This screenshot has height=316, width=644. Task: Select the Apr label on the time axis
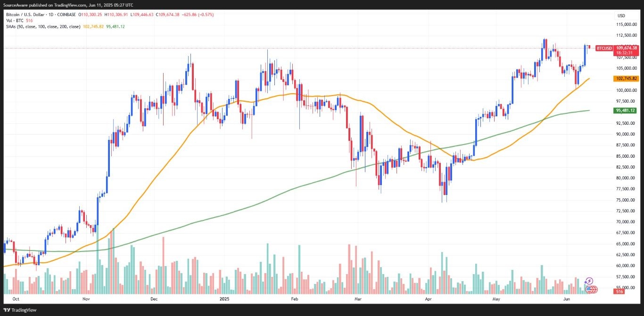tap(428, 299)
